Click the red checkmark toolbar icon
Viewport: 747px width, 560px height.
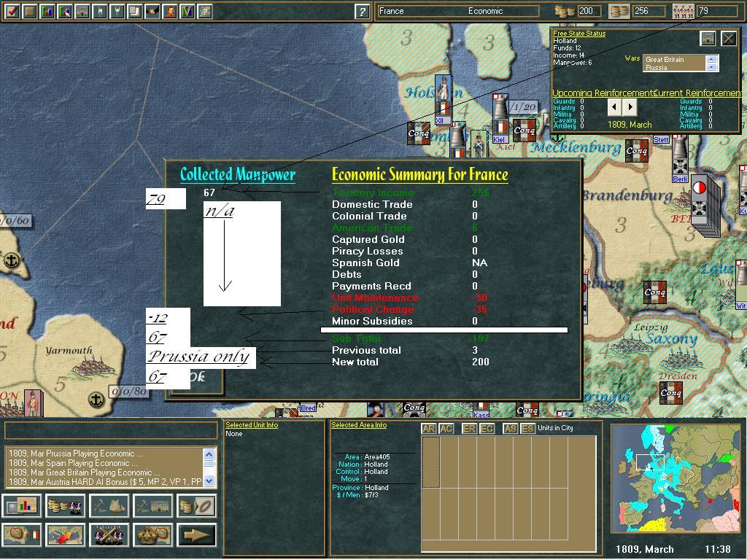coord(12,11)
